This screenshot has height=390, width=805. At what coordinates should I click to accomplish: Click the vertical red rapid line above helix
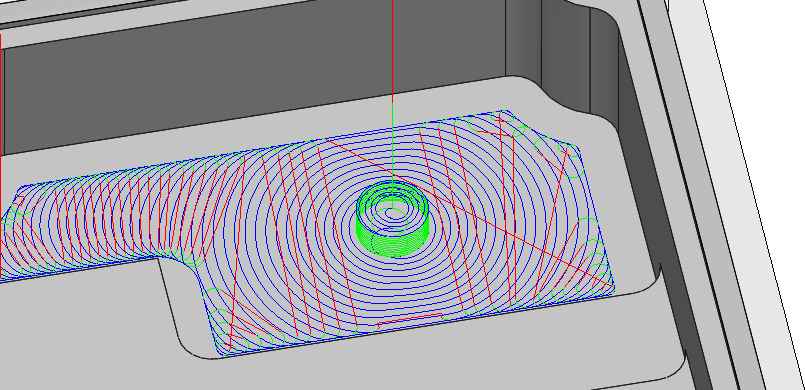[393, 51]
